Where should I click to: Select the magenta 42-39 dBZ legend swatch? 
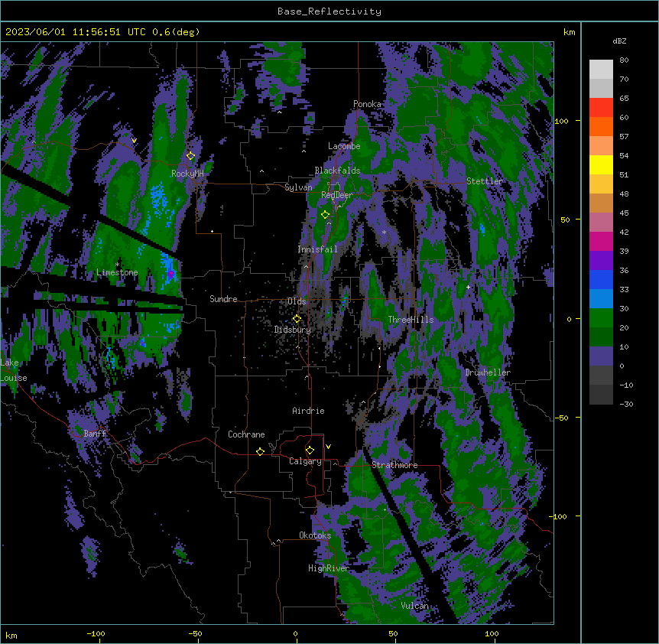[601, 241]
